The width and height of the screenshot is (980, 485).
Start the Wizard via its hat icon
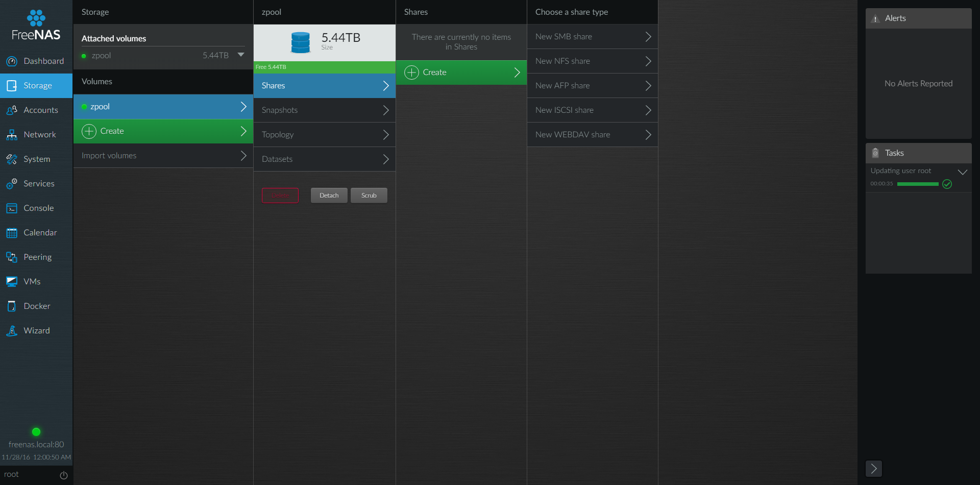pyautogui.click(x=12, y=331)
